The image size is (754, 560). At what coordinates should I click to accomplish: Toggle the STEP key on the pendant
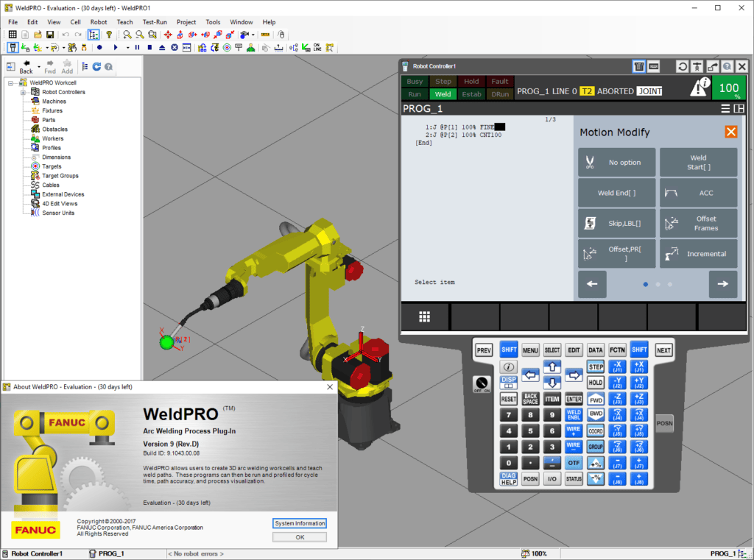coord(595,367)
